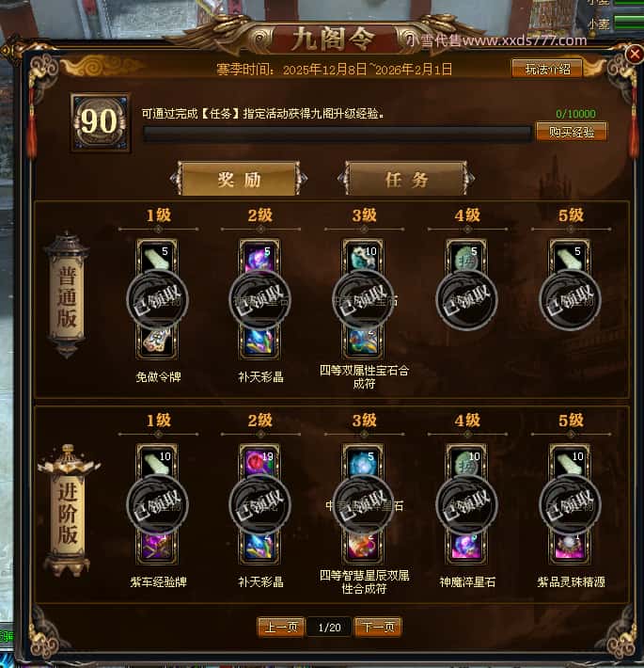This screenshot has width=644, height=668.
Task: Click the 已领取 stamp on 普通版 4级
Action: tap(466, 299)
